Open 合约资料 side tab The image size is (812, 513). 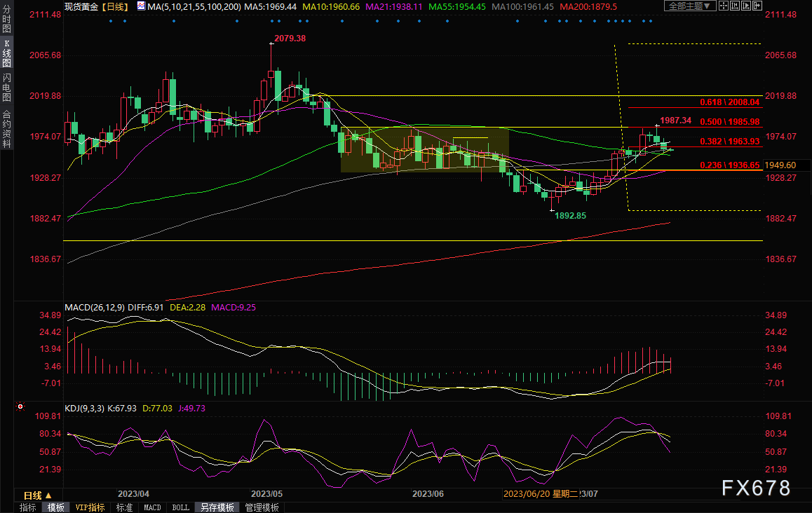tap(7, 129)
